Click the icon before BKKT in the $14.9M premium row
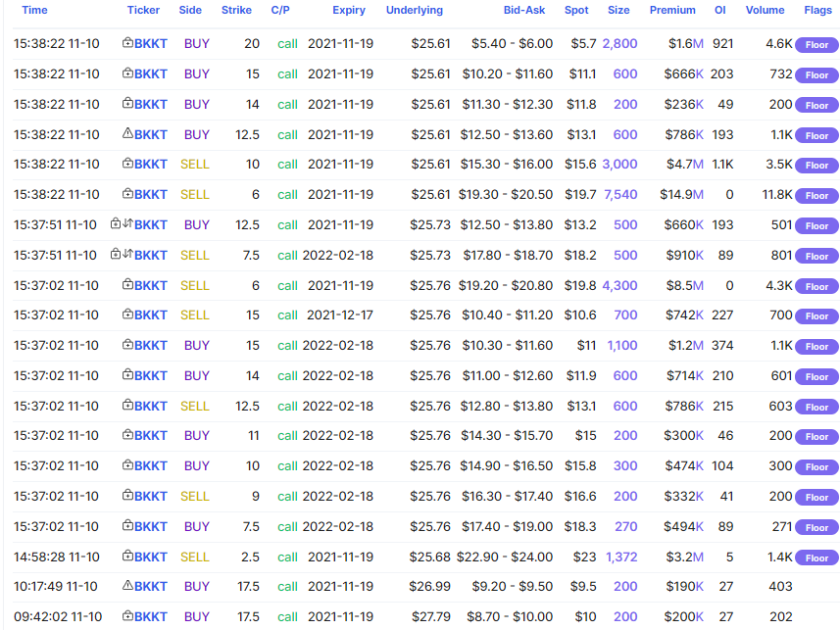The image size is (840, 630). click(x=127, y=194)
